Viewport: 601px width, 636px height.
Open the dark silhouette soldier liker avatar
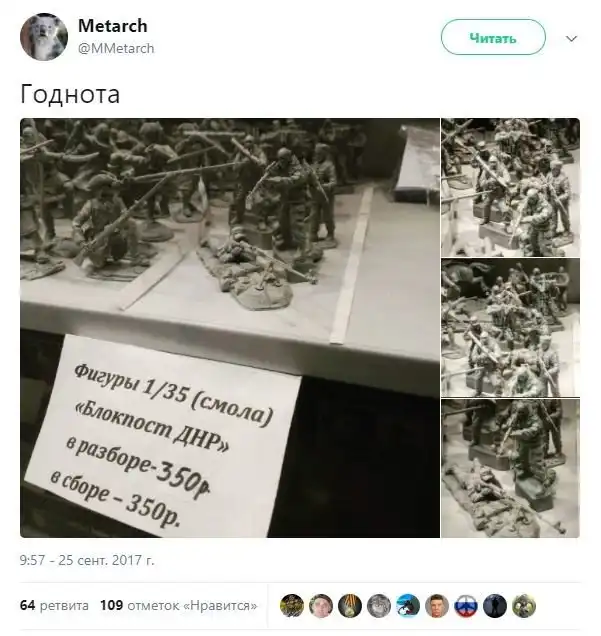(495, 606)
